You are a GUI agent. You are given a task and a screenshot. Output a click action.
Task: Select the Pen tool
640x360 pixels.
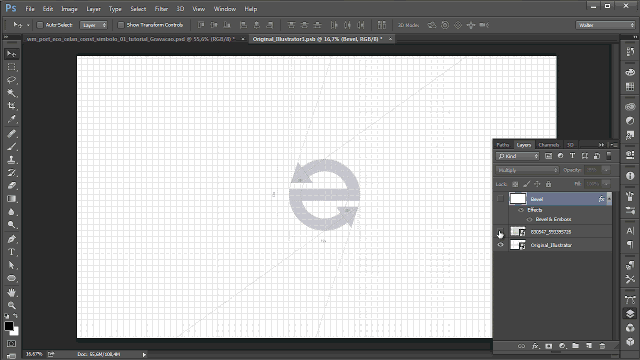[11, 239]
